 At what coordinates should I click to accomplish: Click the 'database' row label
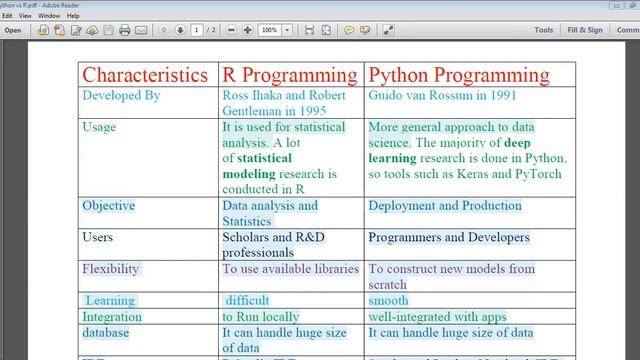pyautogui.click(x=106, y=333)
